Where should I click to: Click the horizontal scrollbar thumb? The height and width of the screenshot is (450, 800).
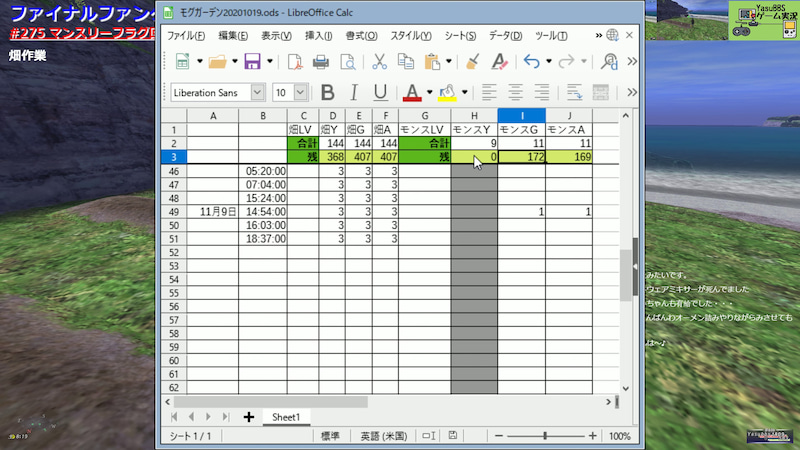[x=270, y=402]
